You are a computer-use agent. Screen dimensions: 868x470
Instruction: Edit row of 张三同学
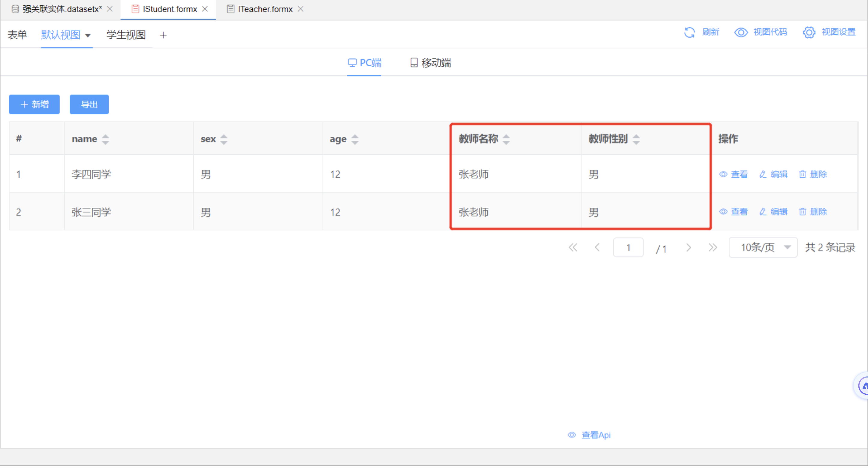(x=773, y=212)
